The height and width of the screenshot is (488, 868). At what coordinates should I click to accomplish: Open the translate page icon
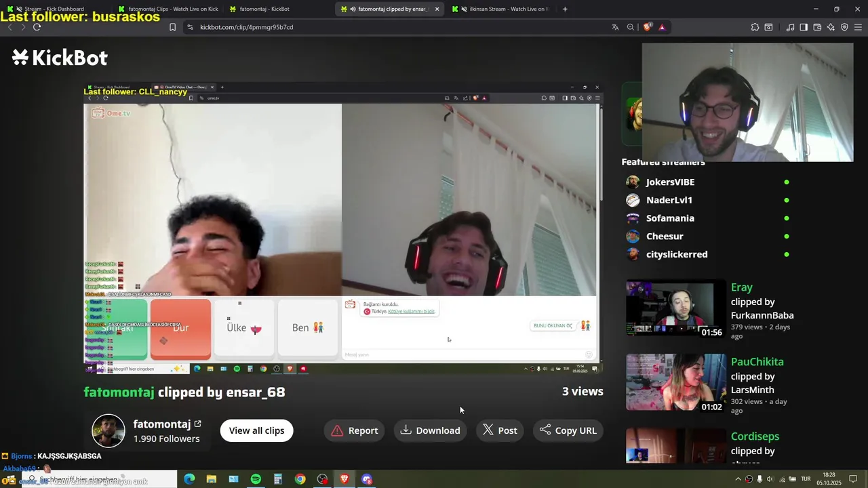[x=615, y=27]
